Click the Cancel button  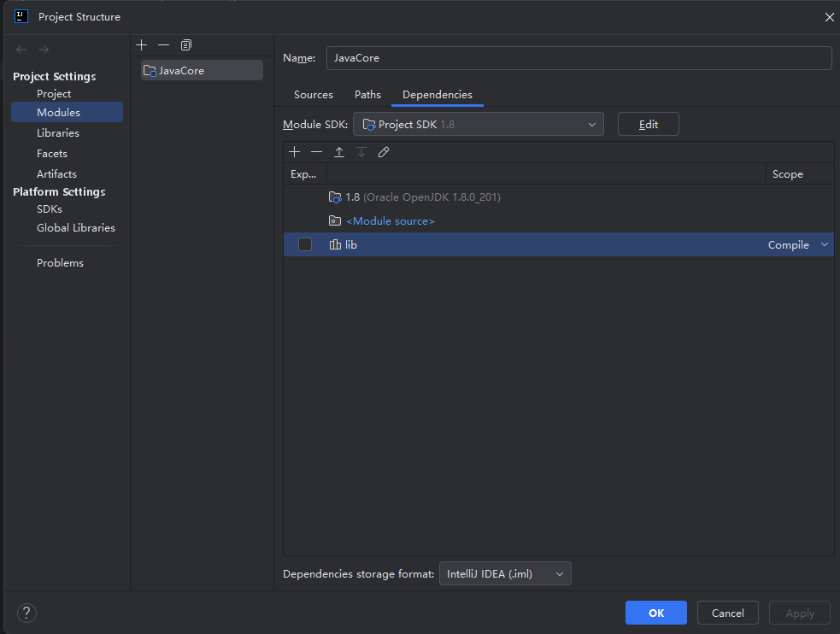[x=727, y=613]
